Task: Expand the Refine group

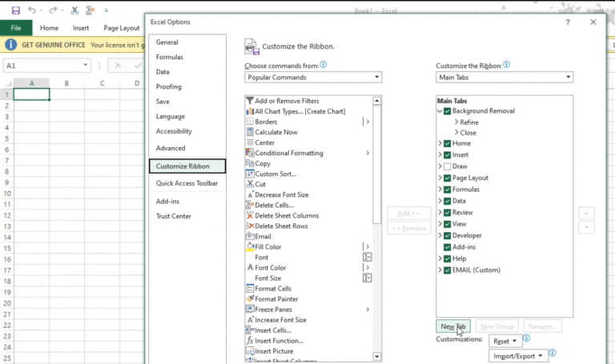Action: pos(456,122)
